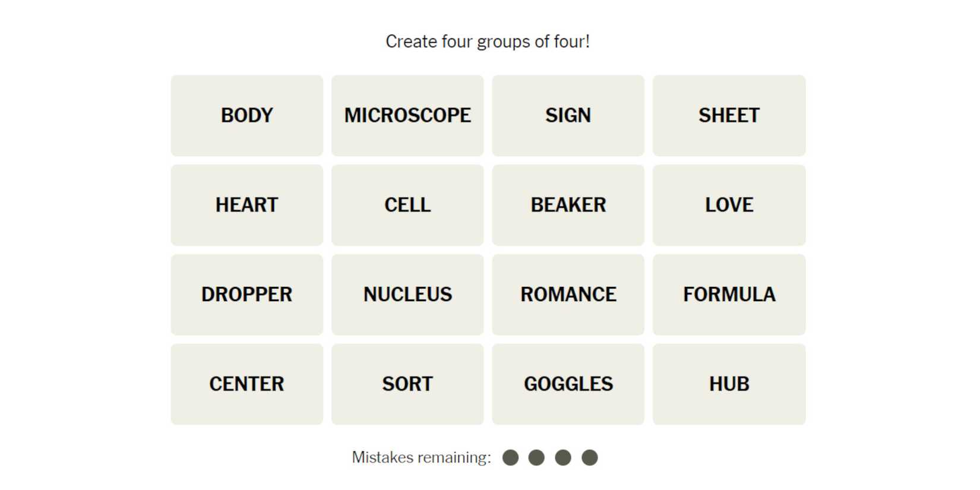Select the LOVE tile
Screen dimensions: 980x490
729,205
